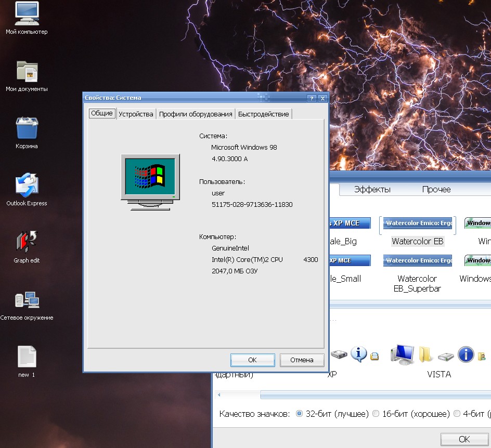Click the VISTA drive icon
This screenshot has height=448, width=491.
pyautogui.click(x=446, y=357)
